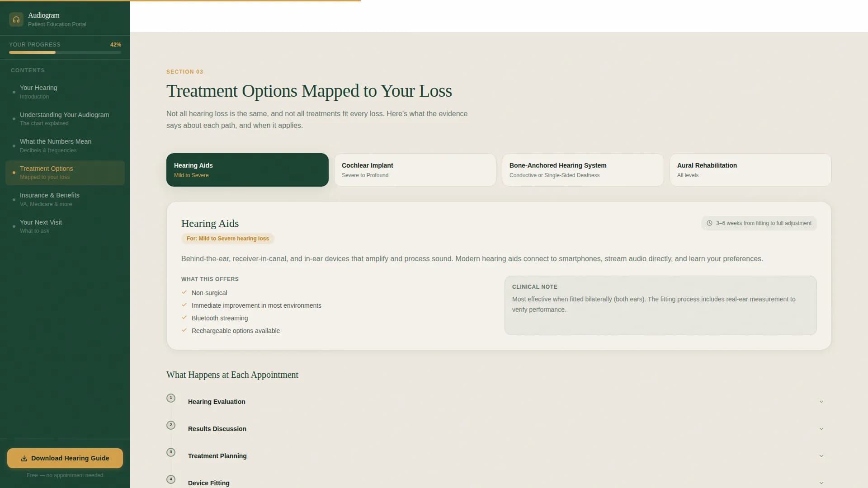Expand Device Fitting with its chevron

coord(821,483)
